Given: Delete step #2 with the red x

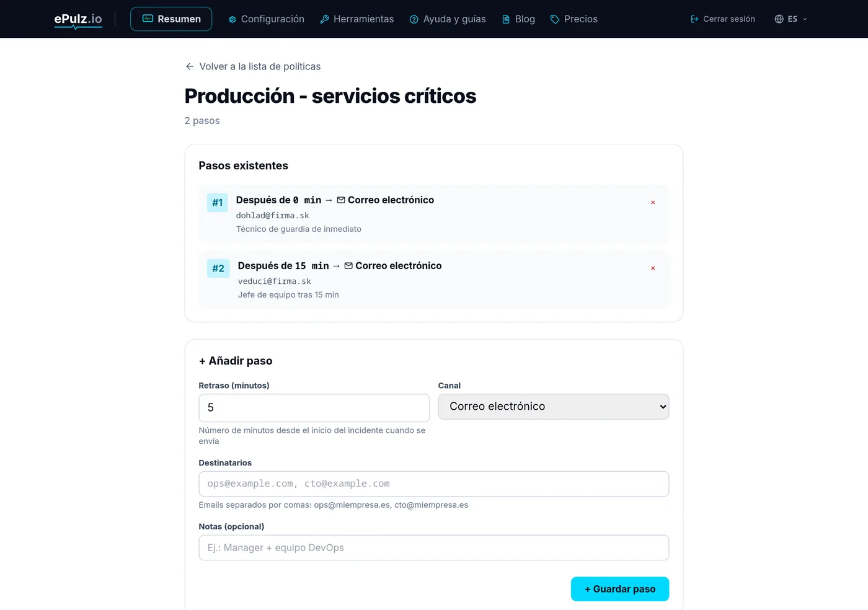Looking at the screenshot, I should pos(653,268).
